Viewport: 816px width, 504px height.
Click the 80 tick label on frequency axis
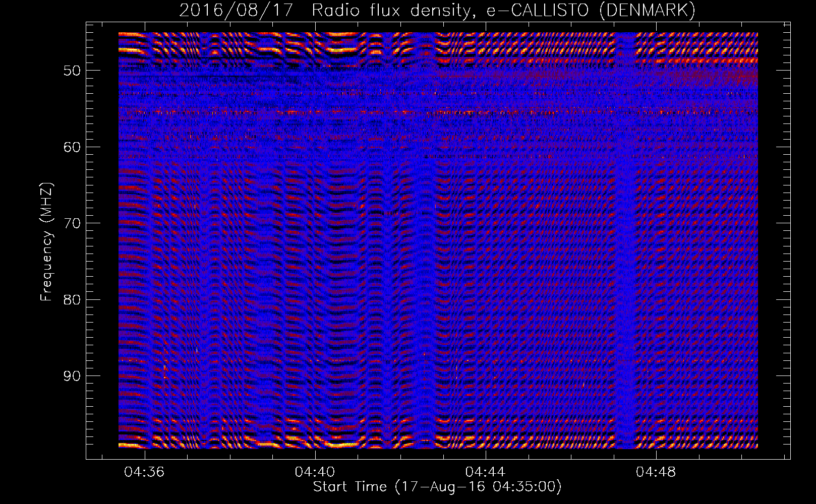point(72,300)
